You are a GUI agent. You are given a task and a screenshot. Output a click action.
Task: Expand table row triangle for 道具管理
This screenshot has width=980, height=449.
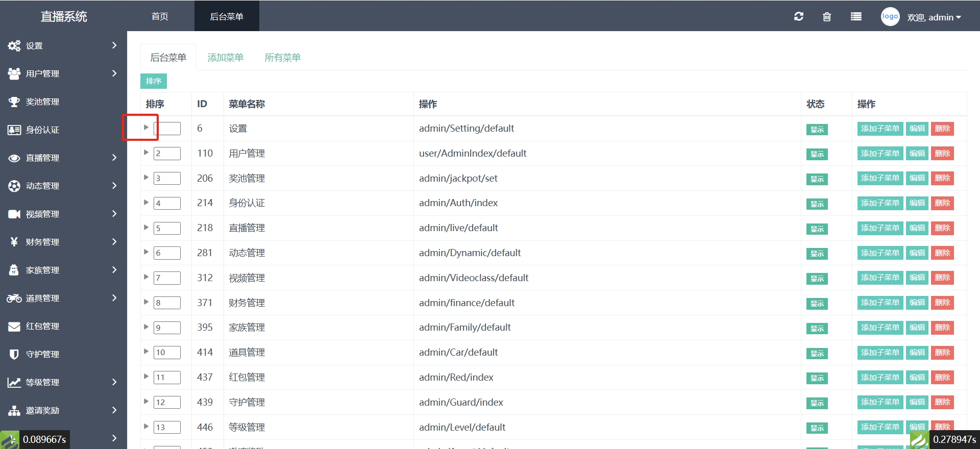click(x=146, y=352)
